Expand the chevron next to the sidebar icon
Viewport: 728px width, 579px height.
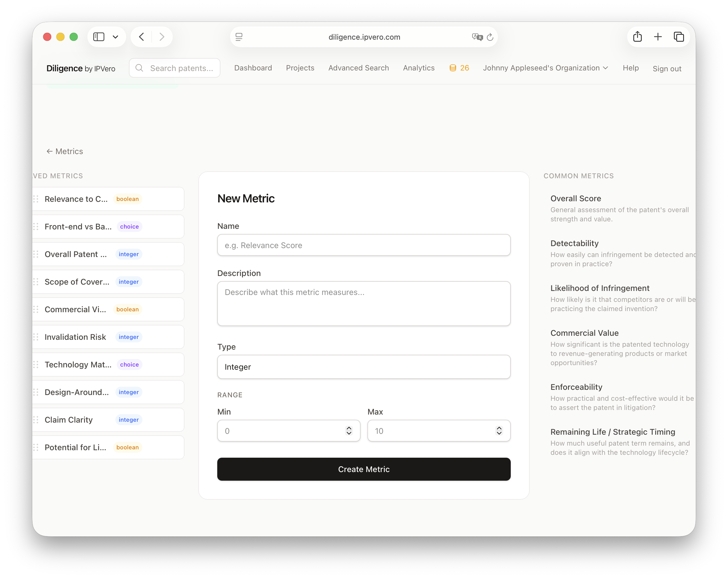coord(115,37)
